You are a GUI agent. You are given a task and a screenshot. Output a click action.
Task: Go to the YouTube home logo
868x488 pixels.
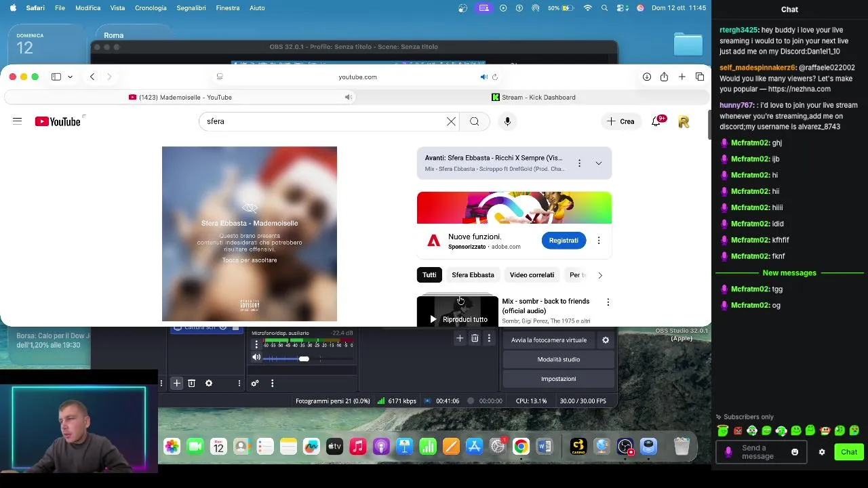click(58, 121)
